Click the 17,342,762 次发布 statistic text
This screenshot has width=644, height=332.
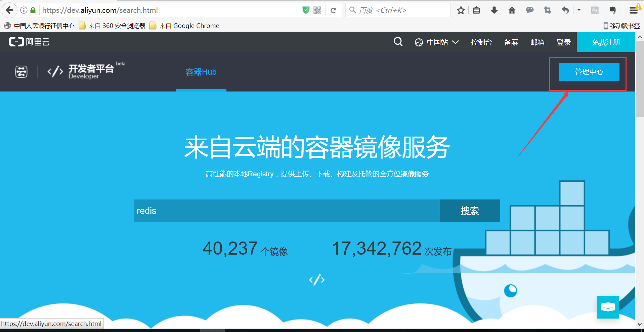pos(392,249)
